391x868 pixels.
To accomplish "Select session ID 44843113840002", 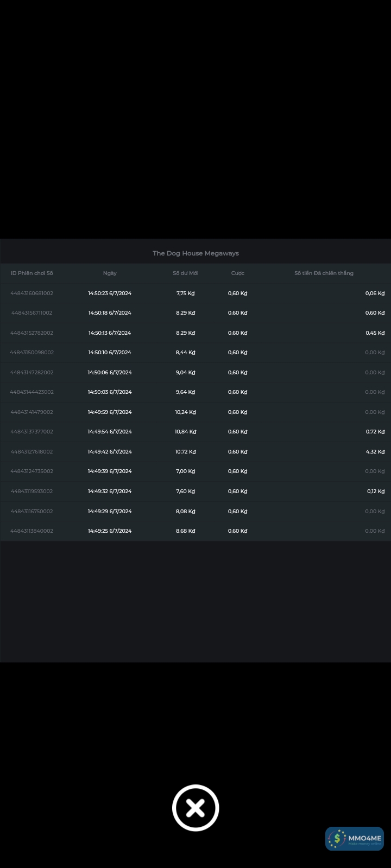I will click(x=32, y=531).
